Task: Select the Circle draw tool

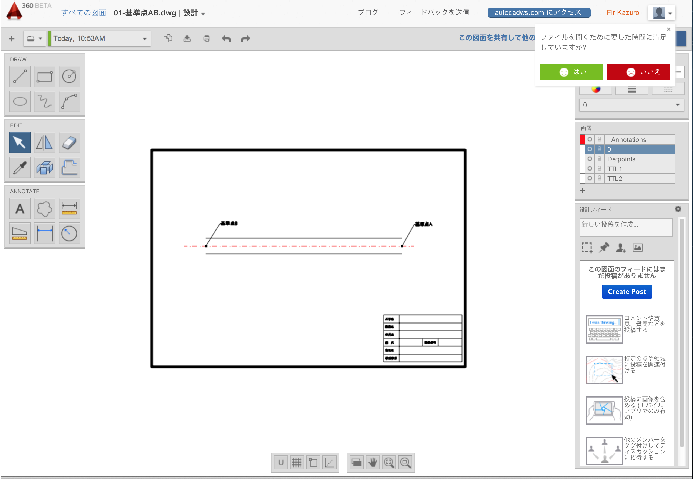Action: (69, 76)
